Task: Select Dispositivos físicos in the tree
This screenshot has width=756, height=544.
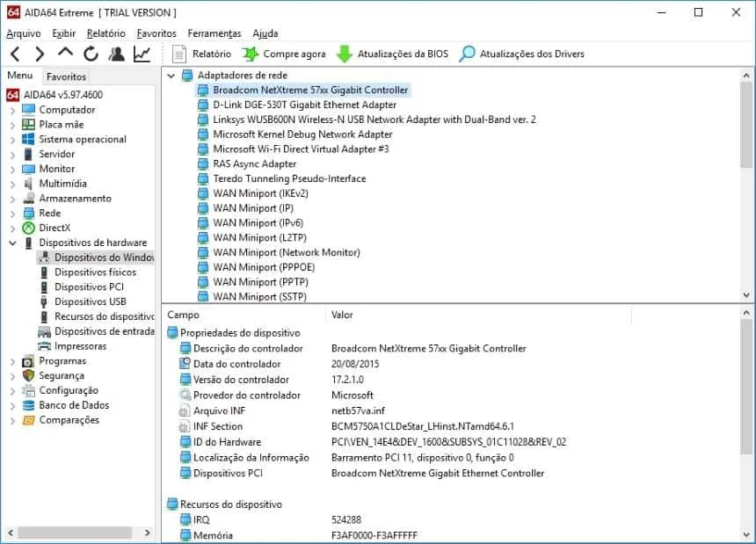Action: [x=88, y=272]
